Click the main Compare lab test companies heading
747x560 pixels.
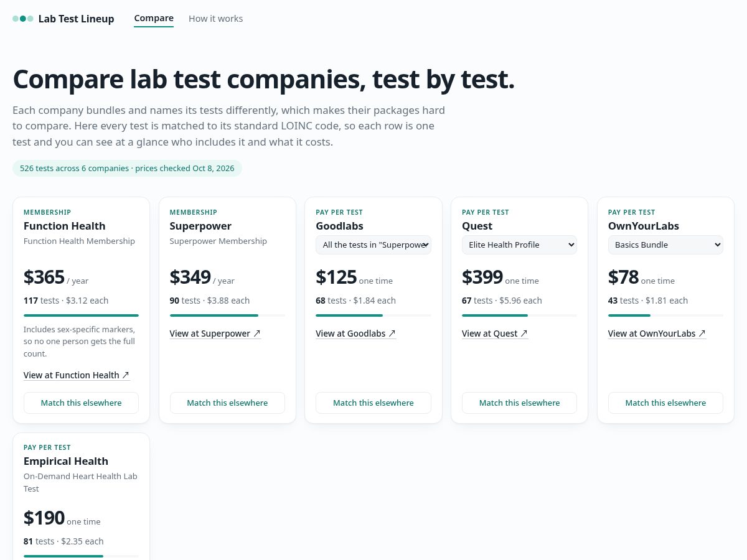coord(263,79)
